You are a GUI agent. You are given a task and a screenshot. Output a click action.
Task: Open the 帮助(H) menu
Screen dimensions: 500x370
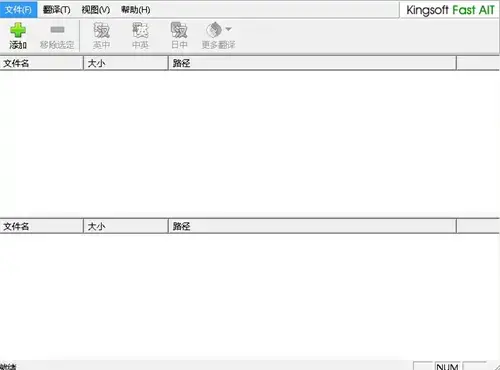tap(135, 10)
